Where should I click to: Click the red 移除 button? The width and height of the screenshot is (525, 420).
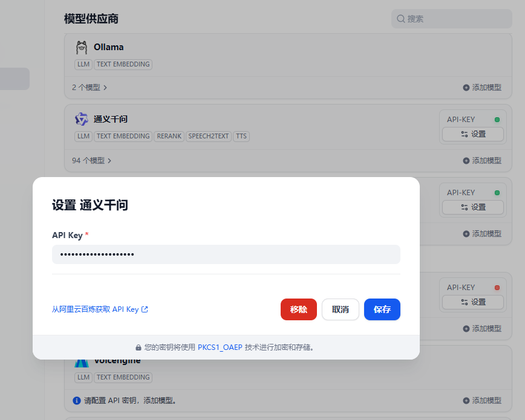click(299, 309)
